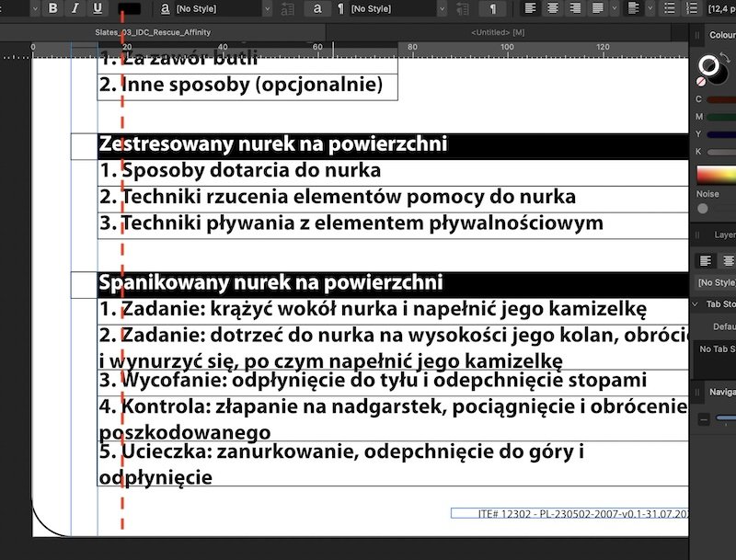
Task: Click the heading 'Spanikowany nurek na powierzchni'
Action: click(x=270, y=282)
